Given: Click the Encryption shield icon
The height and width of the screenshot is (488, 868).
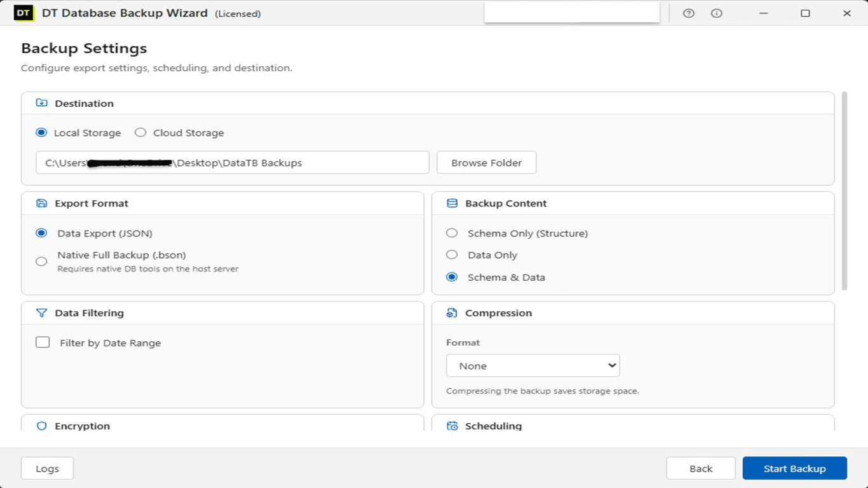Looking at the screenshot, I should click(41, 426).
